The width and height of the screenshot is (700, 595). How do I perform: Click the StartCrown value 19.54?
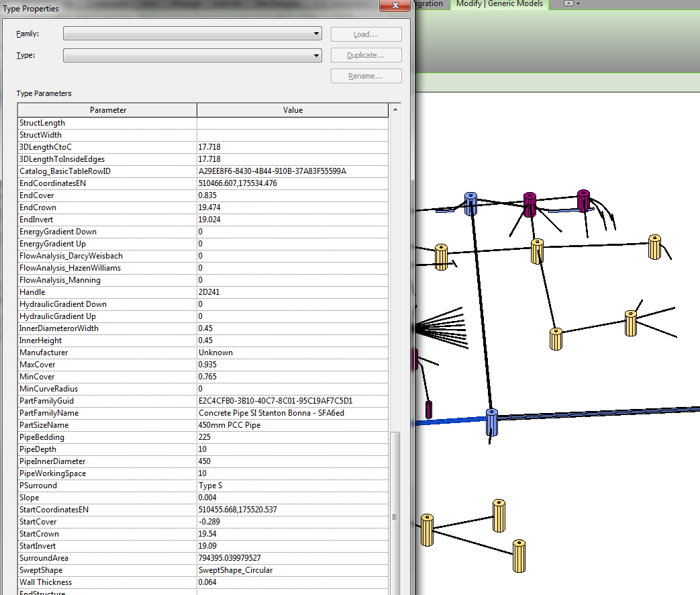[x=207, y=533]
